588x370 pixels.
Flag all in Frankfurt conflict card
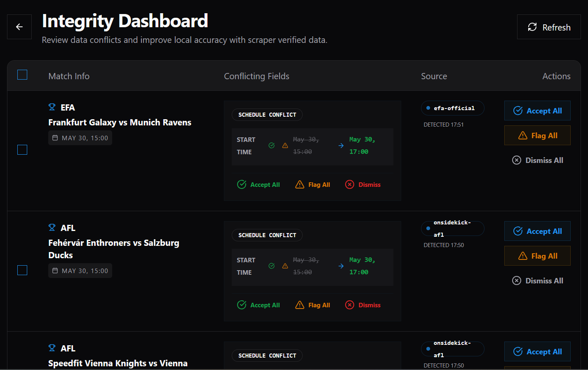coord(313,184)
